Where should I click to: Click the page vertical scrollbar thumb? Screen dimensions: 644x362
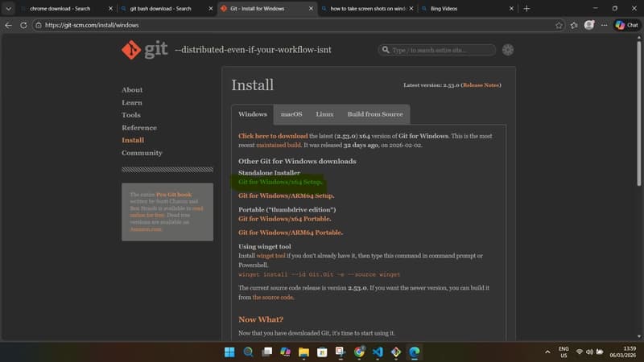(638, 113)
